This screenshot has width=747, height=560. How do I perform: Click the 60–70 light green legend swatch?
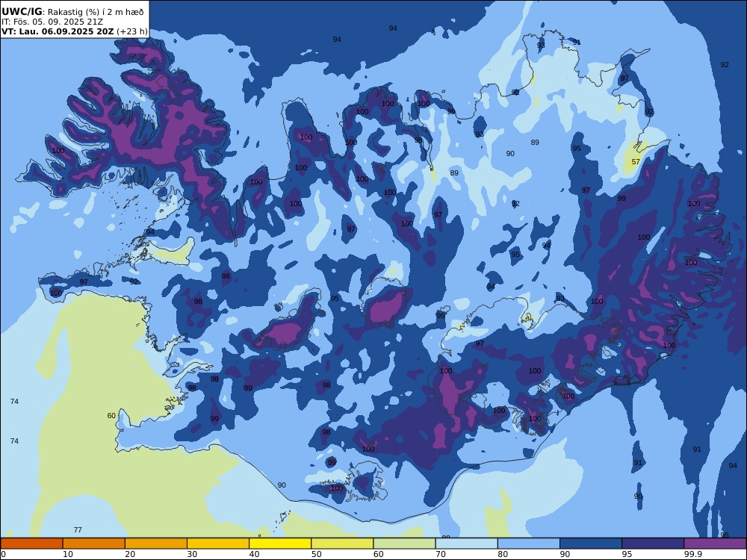click(404, 544)
